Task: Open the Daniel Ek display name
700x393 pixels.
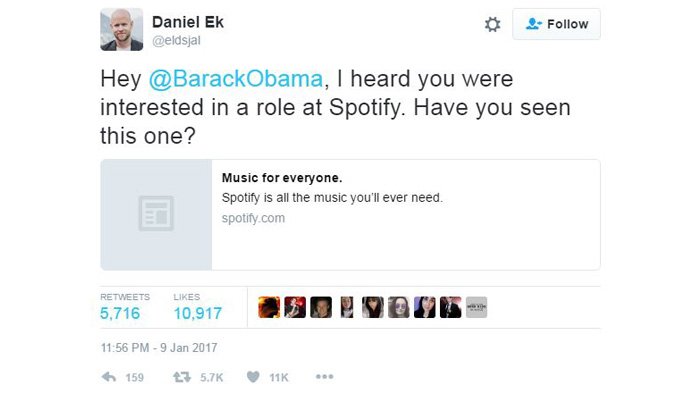Action: pyautogui.click(x=188, y=22)
